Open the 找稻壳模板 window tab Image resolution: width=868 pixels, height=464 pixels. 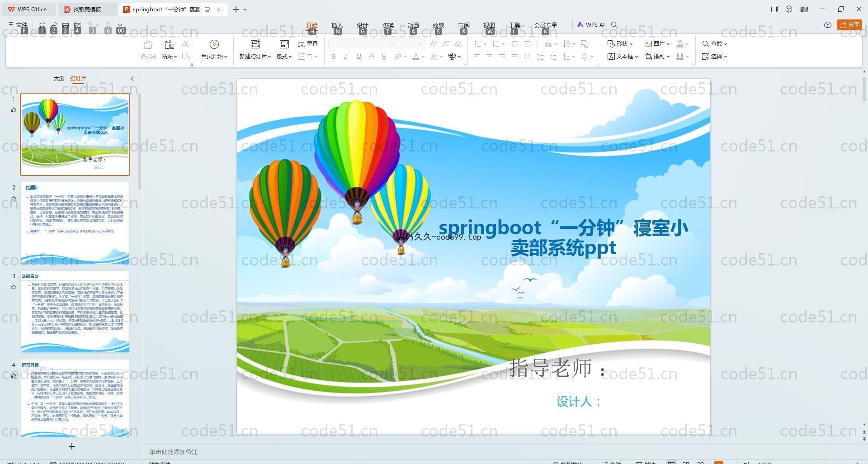tap(88, 9)
